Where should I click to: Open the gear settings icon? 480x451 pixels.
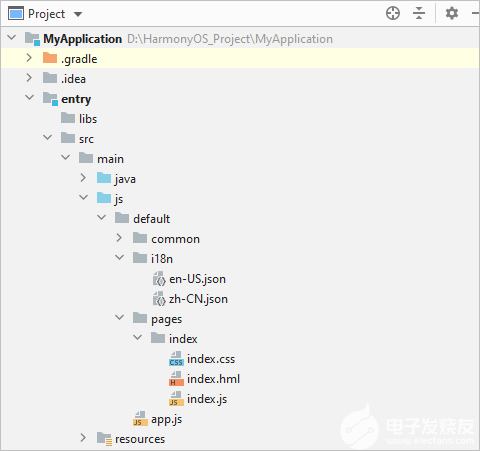point(452,13)
